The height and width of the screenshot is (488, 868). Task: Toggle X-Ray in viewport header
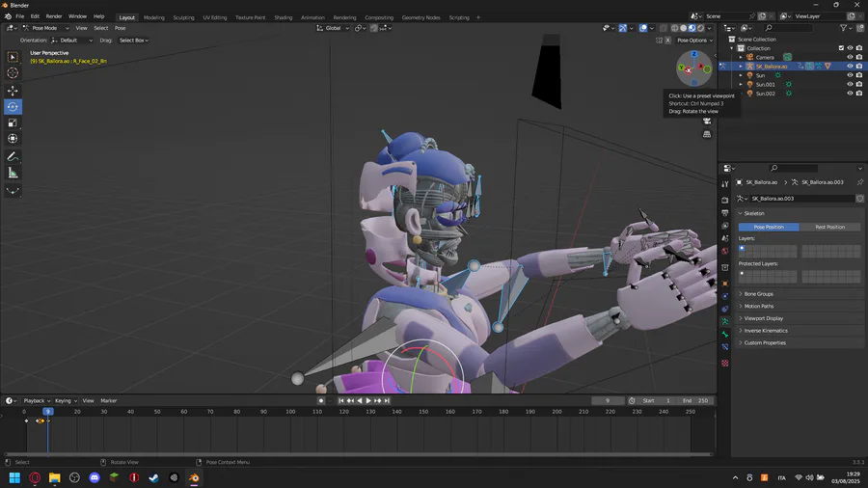coord(664,28)
